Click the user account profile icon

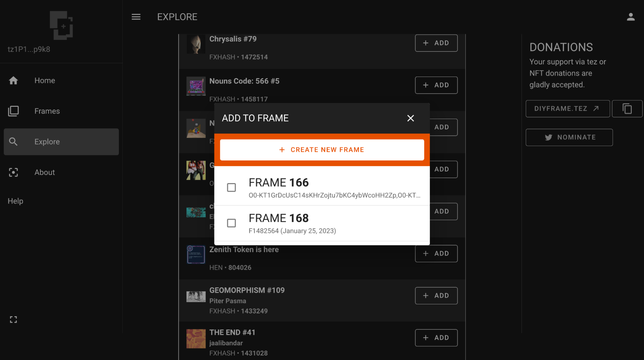[x=630, y=17]
